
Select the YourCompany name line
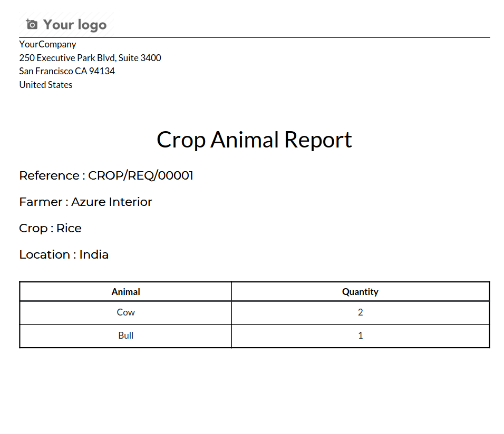click(47, 44)
